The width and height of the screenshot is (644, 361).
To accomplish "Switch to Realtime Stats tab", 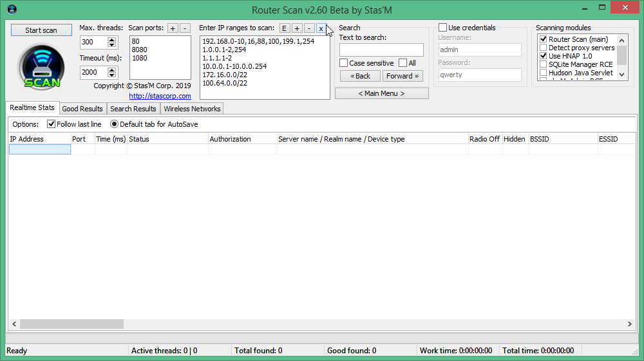I will tap(32, 107).
